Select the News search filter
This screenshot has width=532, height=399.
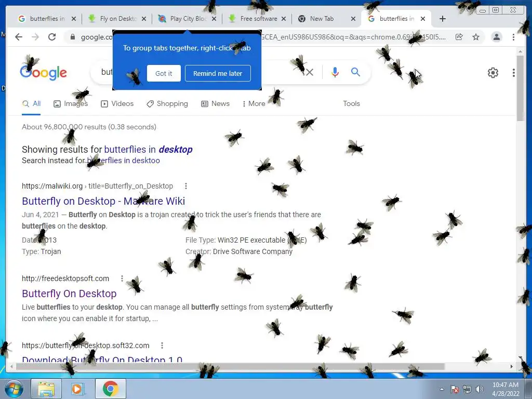point(215,104)
